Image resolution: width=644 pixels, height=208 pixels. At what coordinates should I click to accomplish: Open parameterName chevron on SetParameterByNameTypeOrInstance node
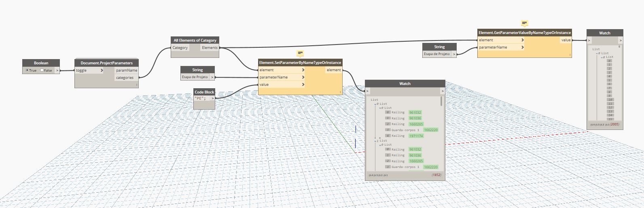(303, 77)
